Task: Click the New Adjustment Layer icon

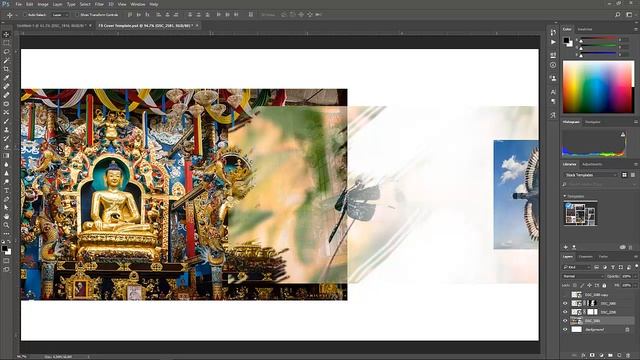Action: pyautogui.click(x=601, y=355)
